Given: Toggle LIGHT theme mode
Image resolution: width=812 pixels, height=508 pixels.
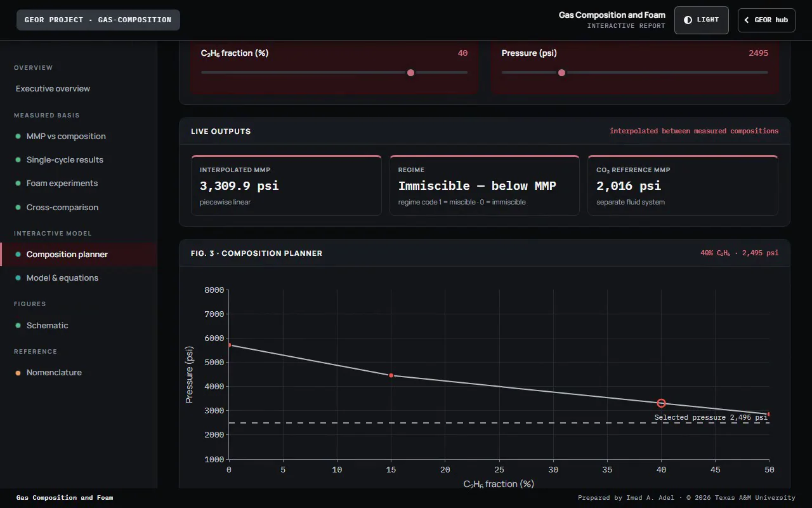Looking at the screenshot, I should tap(702, 20).
